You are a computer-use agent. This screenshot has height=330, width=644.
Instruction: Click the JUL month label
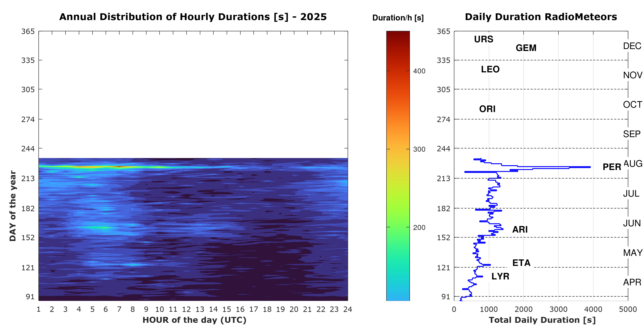tap(631, 194)
